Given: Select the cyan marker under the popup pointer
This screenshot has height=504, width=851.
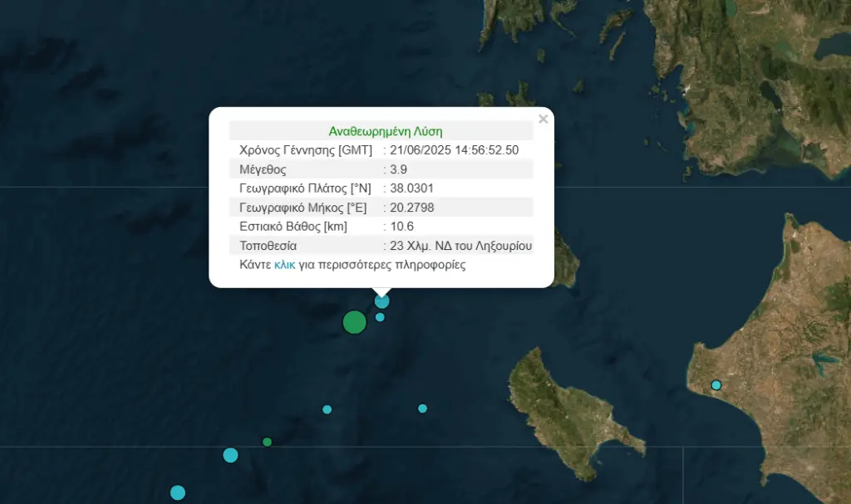Looking at the screenshot, I should pos(382,301).
